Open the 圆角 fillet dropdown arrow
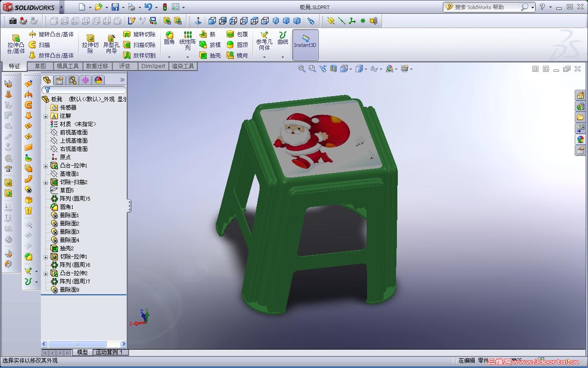 click(169, 57)
